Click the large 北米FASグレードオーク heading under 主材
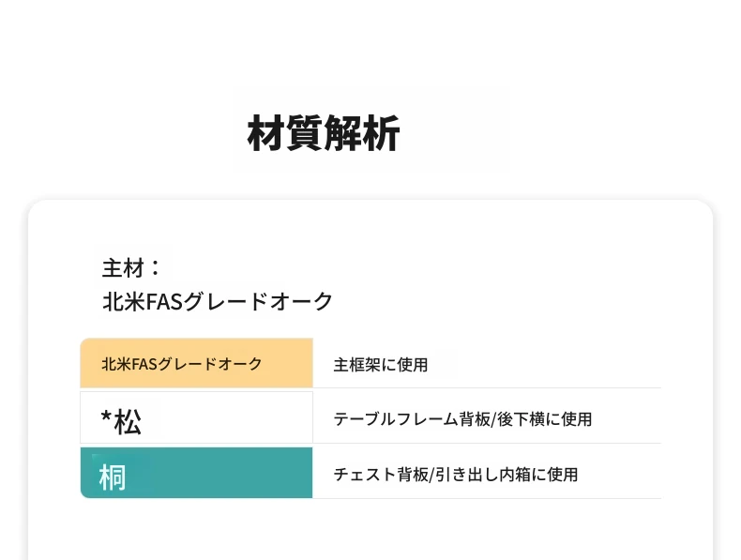741x560 pixels. [x=218, y=301]
